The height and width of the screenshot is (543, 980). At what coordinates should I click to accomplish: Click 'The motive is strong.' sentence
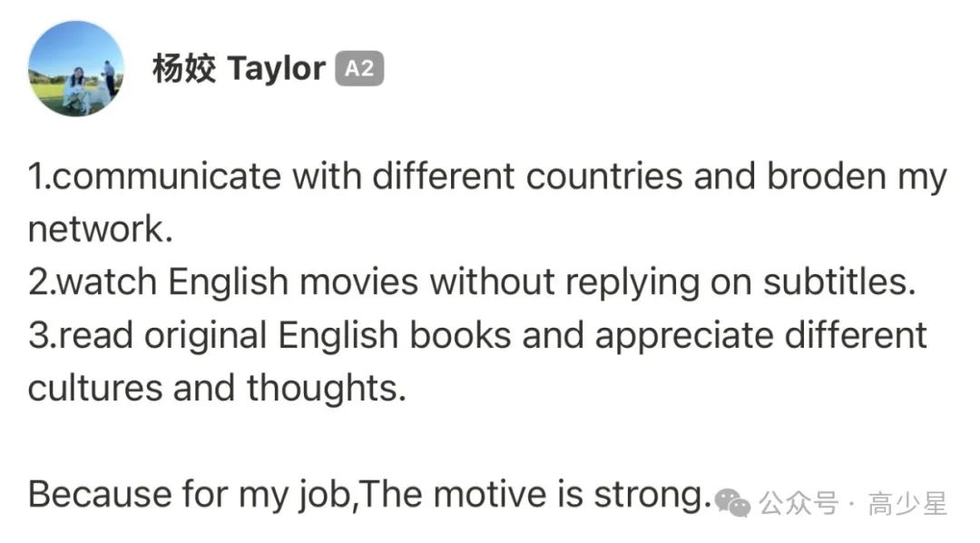tap(536, 494)
